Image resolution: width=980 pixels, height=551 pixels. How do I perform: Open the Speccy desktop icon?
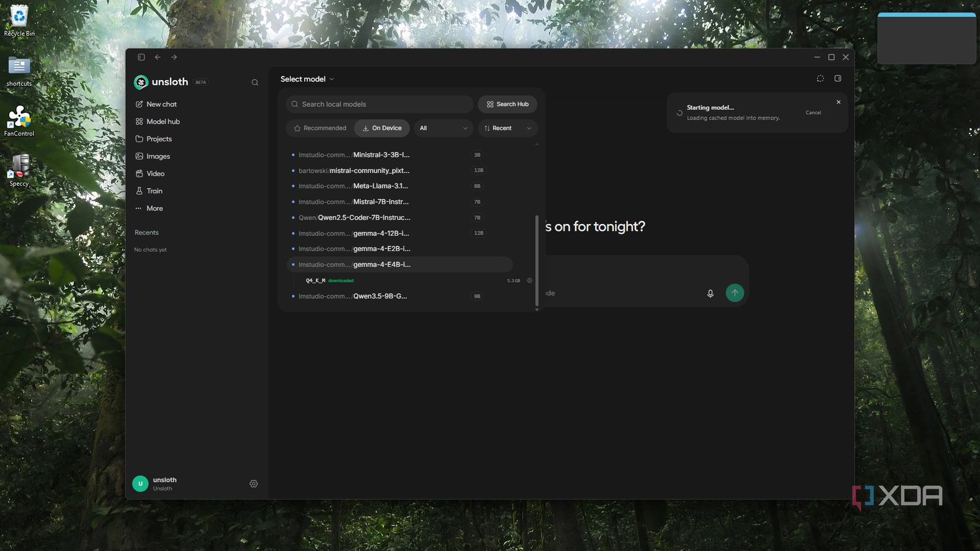(19, 171)
